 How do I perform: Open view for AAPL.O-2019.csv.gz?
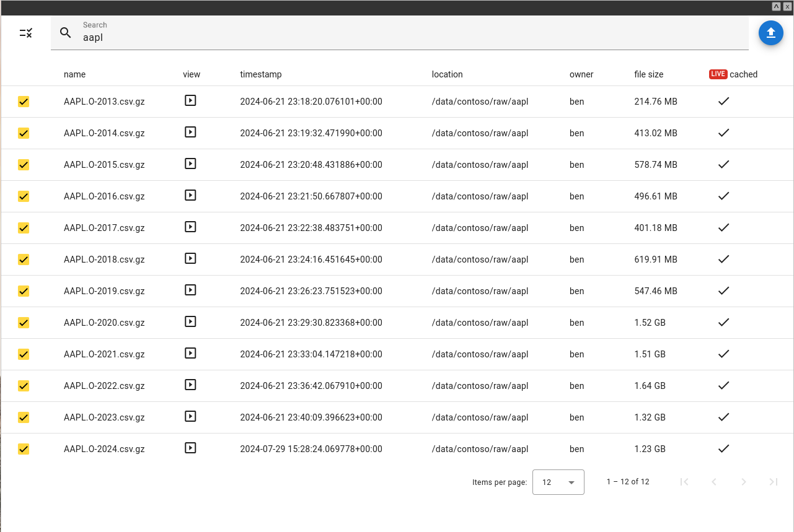[x=190, y=290]
